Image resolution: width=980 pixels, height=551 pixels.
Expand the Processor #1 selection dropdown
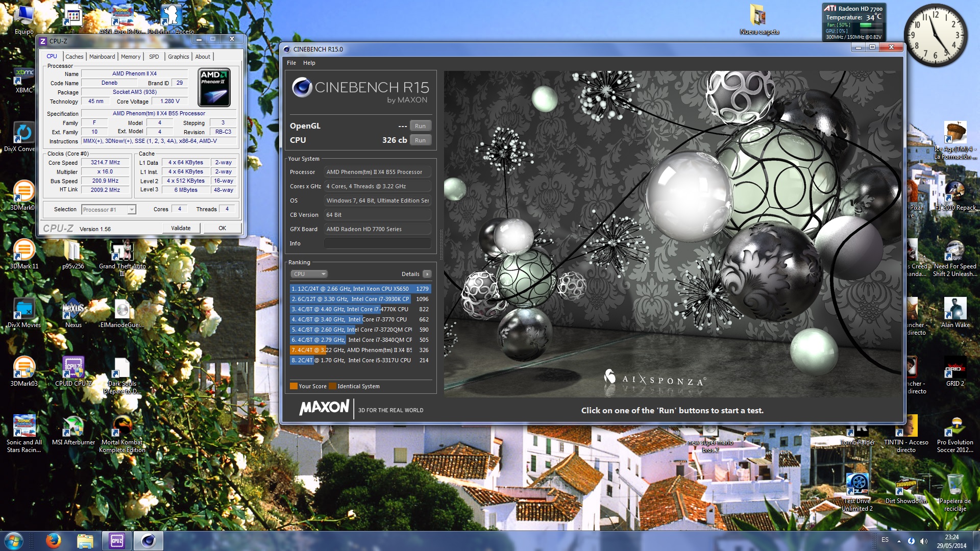131,210
